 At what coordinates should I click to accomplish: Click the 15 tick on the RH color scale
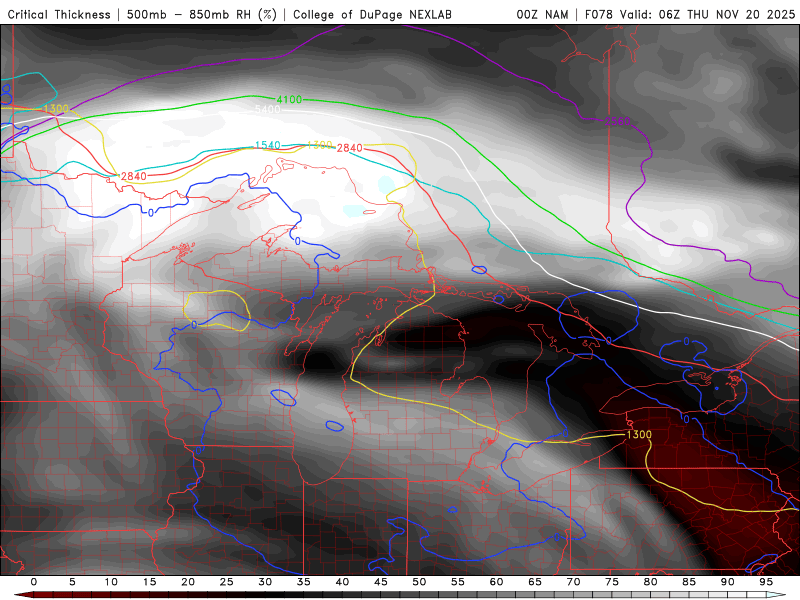(x=149, y=582)
